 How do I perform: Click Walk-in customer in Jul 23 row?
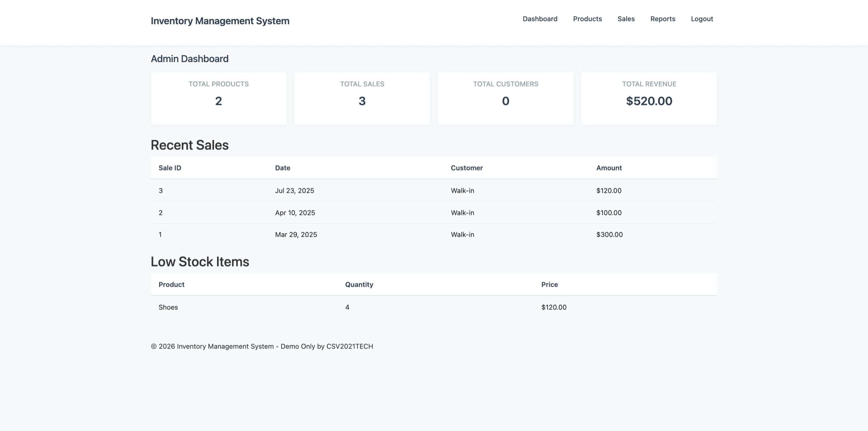tap(462, 190)
